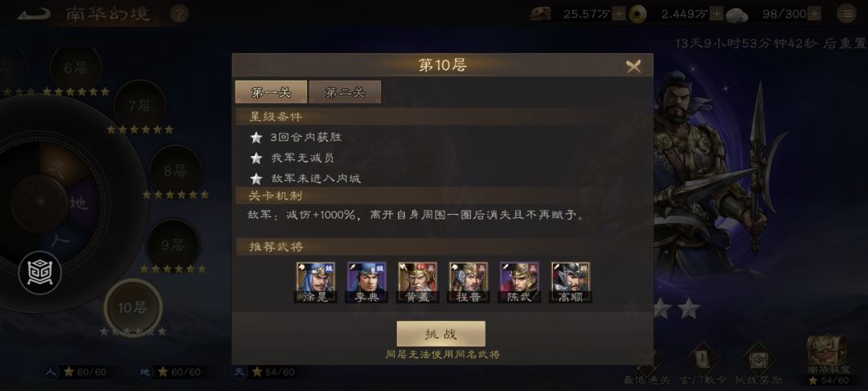868x391 pixels.
Task: Click the 挑战 challenge button
Action: [441, 334]
